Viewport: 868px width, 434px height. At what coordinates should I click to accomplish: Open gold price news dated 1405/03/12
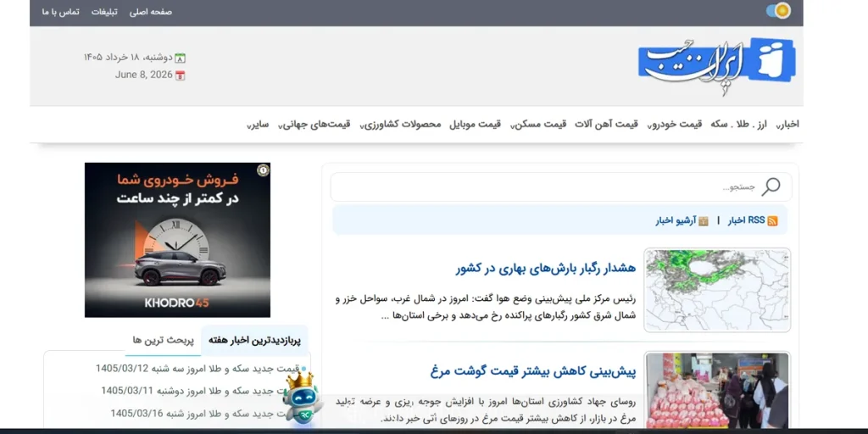pos(198,368)
